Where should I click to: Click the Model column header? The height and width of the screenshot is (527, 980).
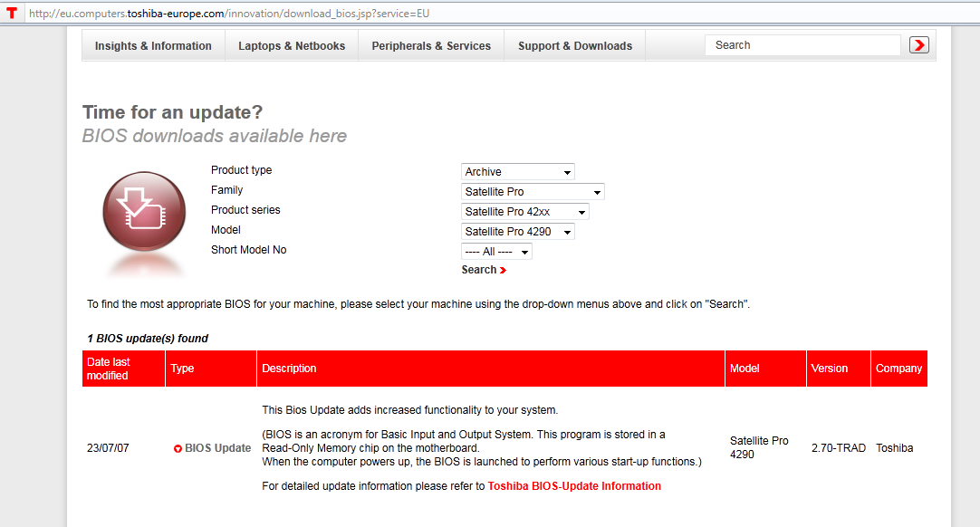765,369
